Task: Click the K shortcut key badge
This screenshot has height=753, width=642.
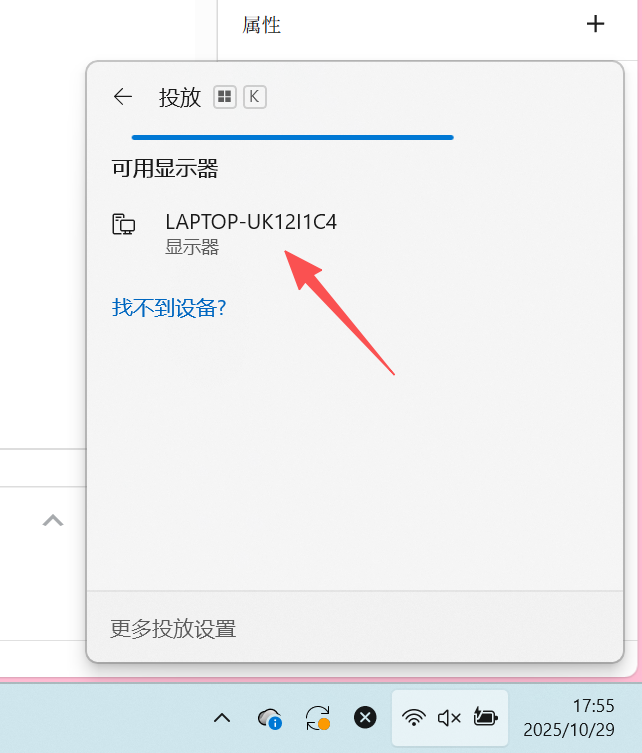Action: 254,97
